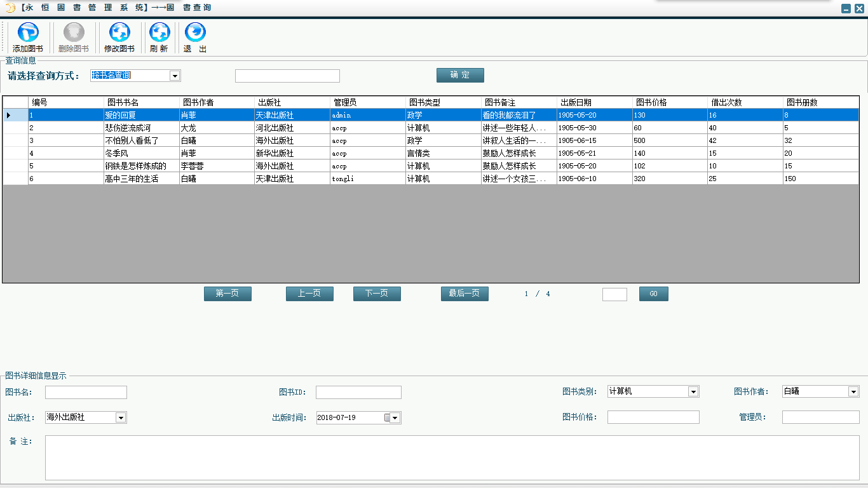The image size is (868, 488).
Task: Click the 图书类型 column header
Action: click(444, 102)
